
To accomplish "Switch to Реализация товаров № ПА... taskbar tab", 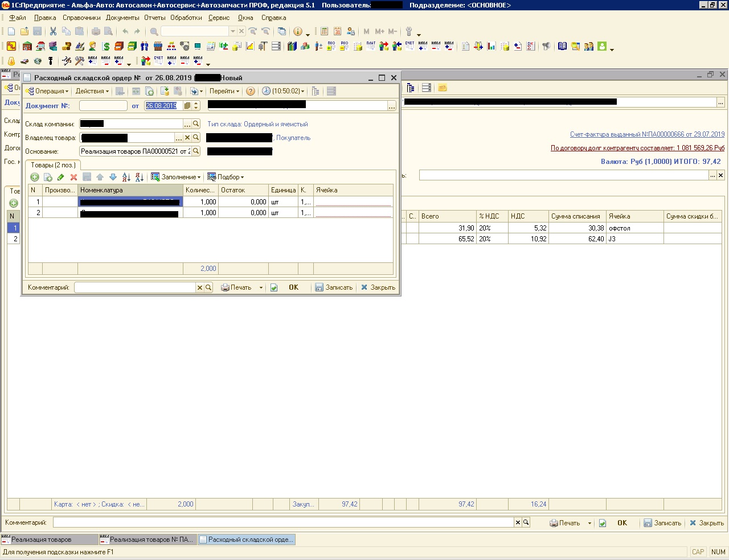I will [147, 540].
